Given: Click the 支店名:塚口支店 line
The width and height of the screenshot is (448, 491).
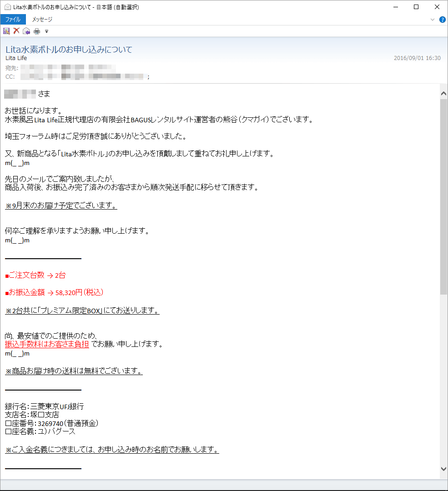Looking at the screenshot, I should [x=32, y=415].
